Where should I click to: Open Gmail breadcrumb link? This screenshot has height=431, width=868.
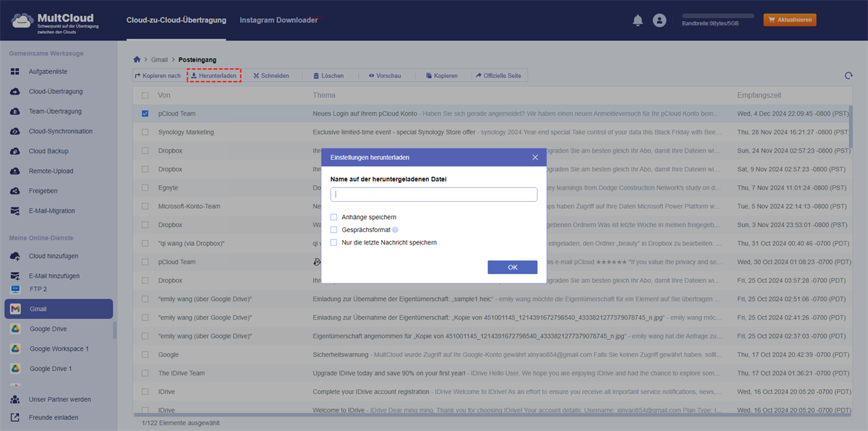pyautogui.click(x=159, y=59)
